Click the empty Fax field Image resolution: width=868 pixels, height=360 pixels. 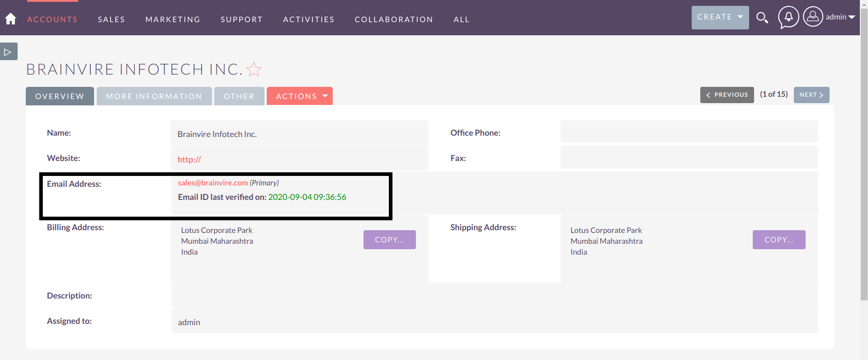click(x=689, y=157)
